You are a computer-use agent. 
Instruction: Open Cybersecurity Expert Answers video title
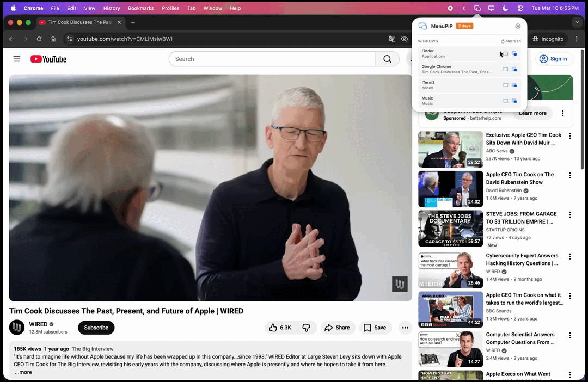tap(522, 260)
